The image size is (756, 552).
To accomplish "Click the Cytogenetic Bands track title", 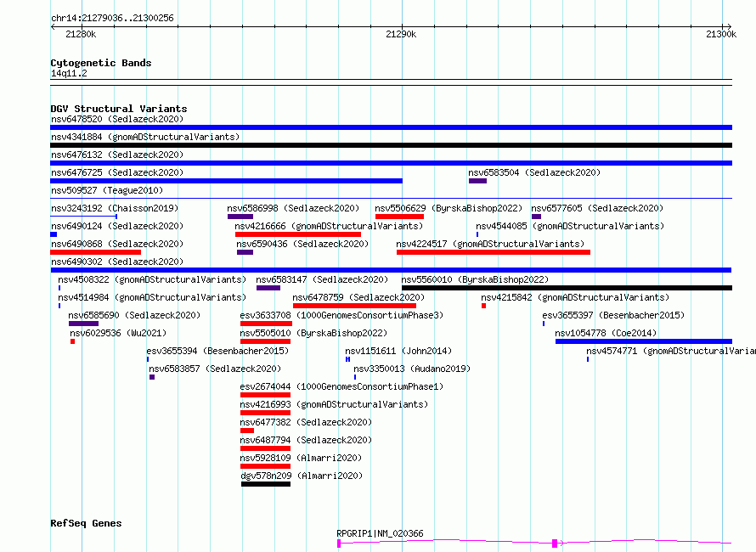I will [101, 63].
